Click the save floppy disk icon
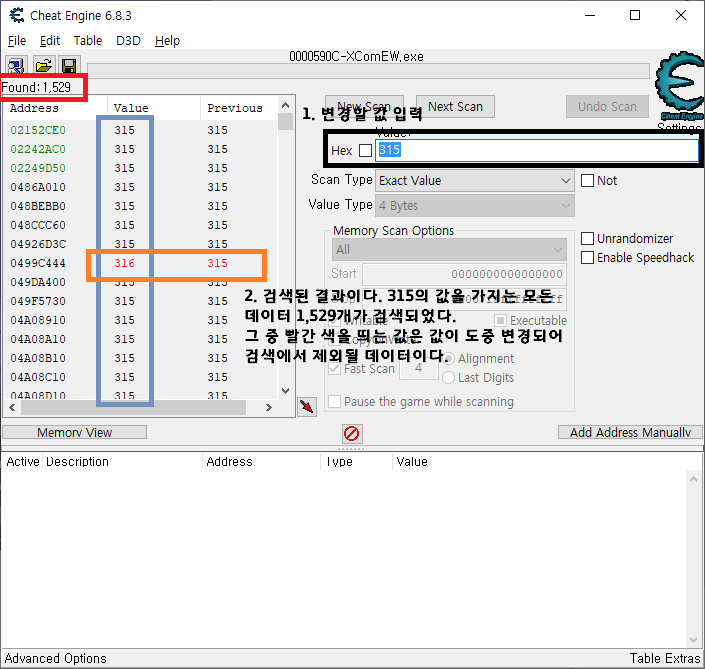The height and width of the screenshot is (669, 705). tap(69, 66)
